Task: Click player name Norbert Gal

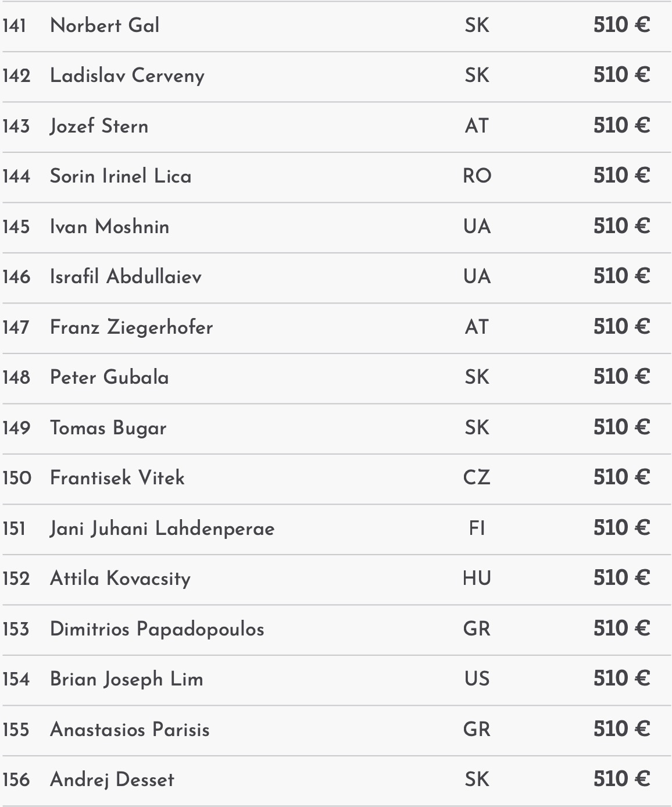Action: (105, 26)
